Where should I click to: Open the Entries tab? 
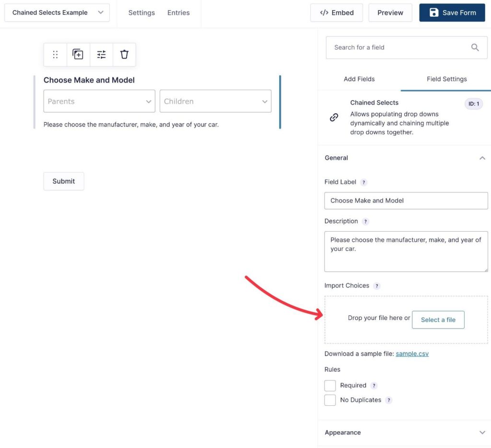pyautogui.click(x=178, y=12)
